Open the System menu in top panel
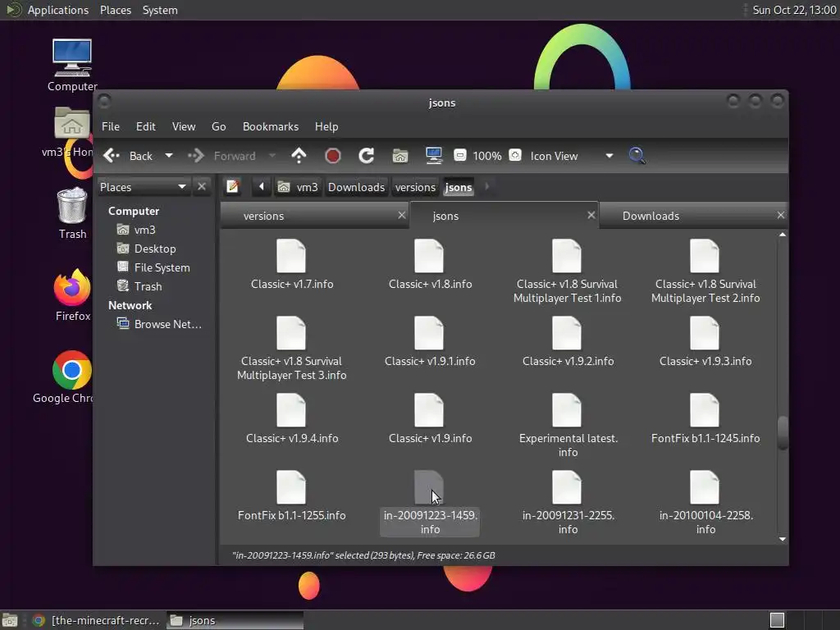This screenshot has height=630, width=840. coord(160,10)
